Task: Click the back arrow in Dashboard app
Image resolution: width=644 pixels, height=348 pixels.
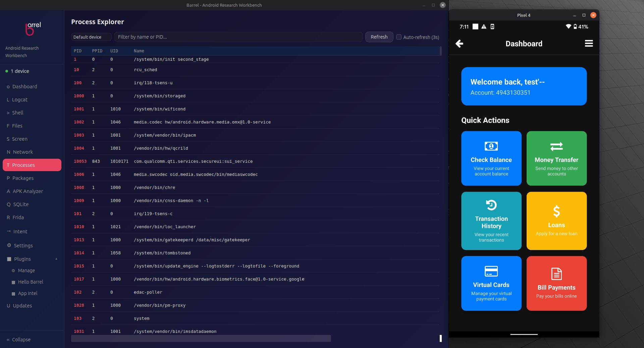Action: [x=460, y=44]
